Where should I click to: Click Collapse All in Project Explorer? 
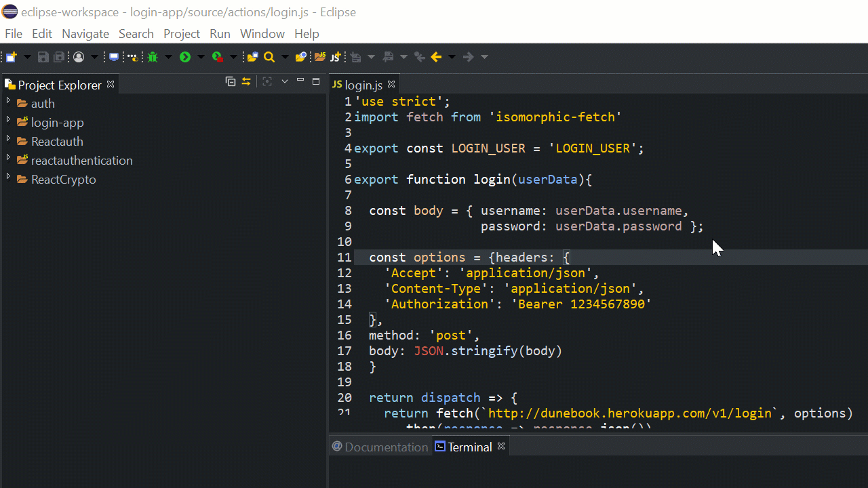tap(231, 81)
